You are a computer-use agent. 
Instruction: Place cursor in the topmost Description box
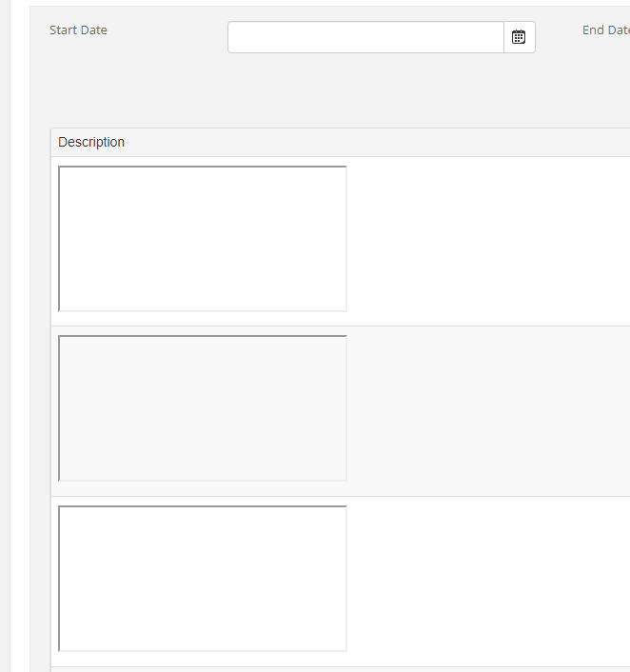click(203, 239)
